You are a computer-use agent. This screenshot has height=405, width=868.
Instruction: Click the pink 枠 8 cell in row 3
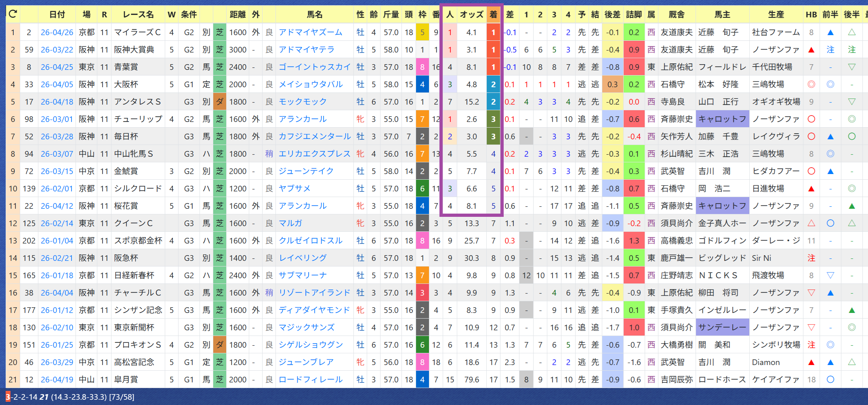422,67
